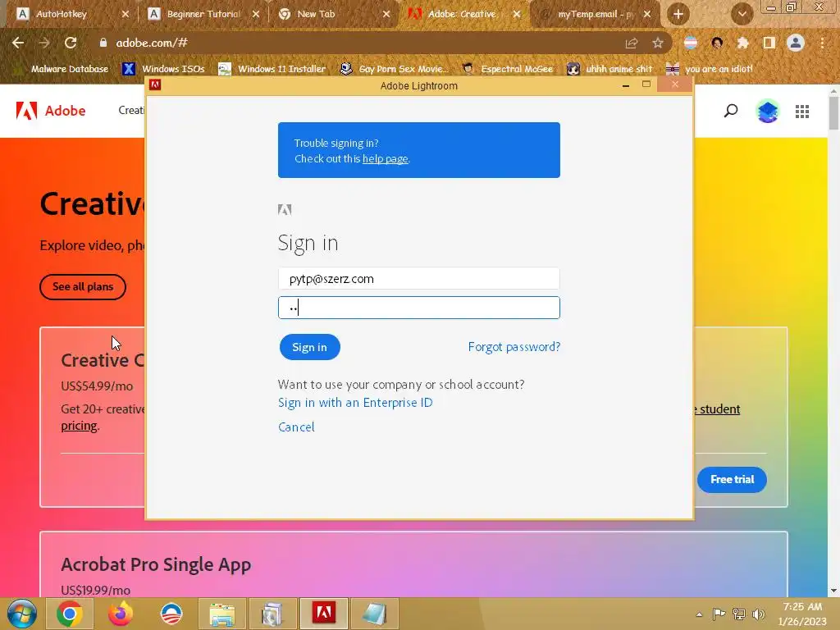Click the email address field
The height and width of the screenshot is (630, 840).
[x=419, y=279]
